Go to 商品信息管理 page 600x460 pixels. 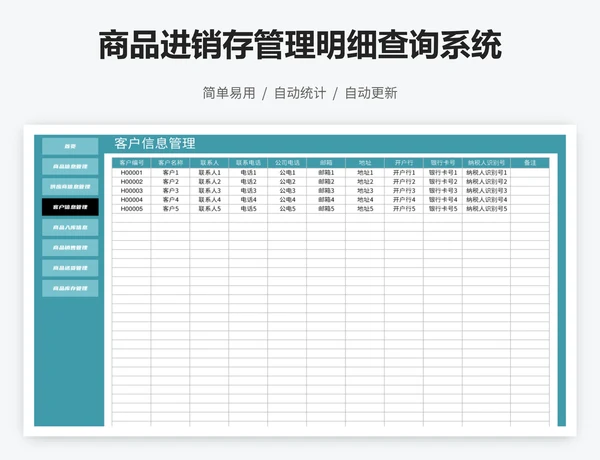click(x=70, y=166)
